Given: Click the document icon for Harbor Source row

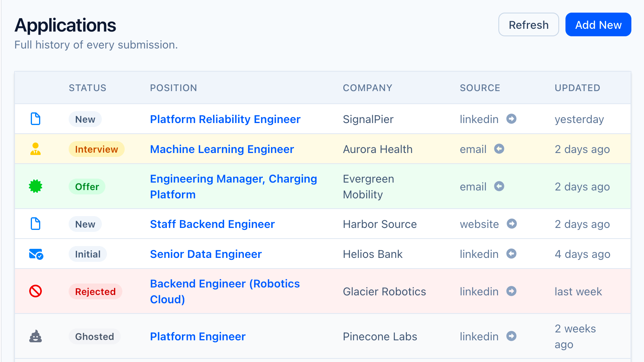Looking at the screenshot, I should pos(36,224).
